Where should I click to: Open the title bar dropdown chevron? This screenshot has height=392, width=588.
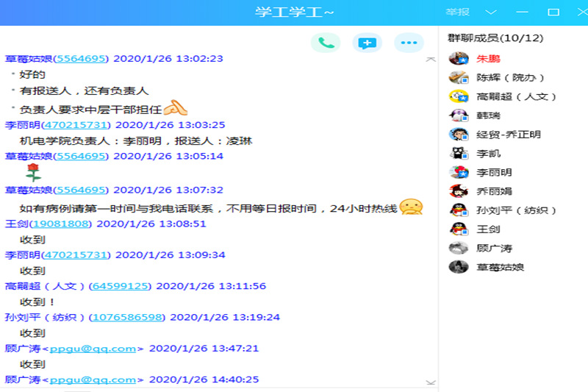[491, 13]
